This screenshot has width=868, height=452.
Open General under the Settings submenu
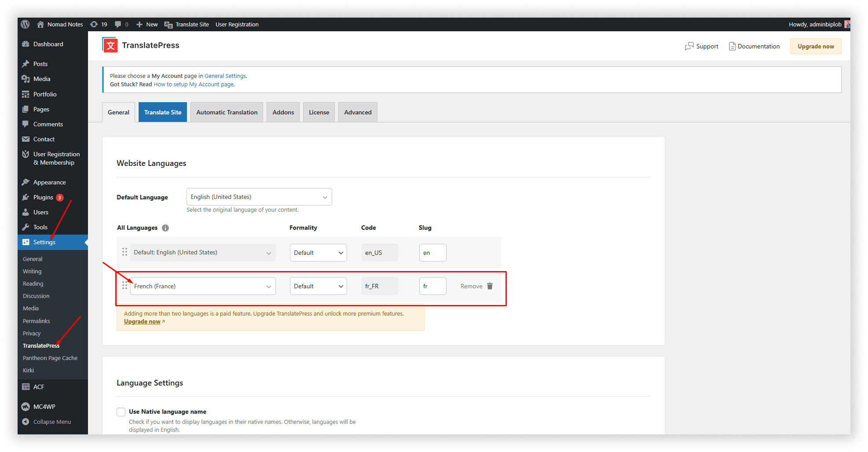pyautogui.click(x=33, y=259)
